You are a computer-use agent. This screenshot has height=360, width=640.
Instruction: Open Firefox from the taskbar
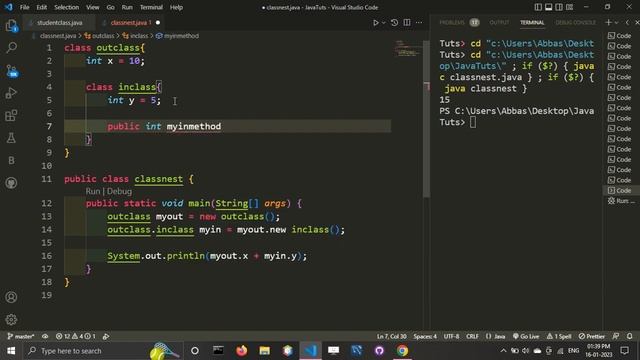[x=242, y=351]
